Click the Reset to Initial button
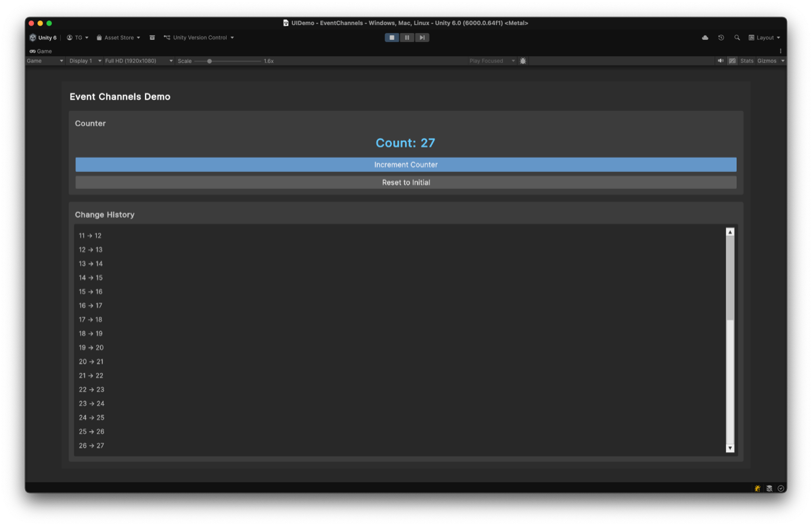812x526 pixels. tap(405, 183)
